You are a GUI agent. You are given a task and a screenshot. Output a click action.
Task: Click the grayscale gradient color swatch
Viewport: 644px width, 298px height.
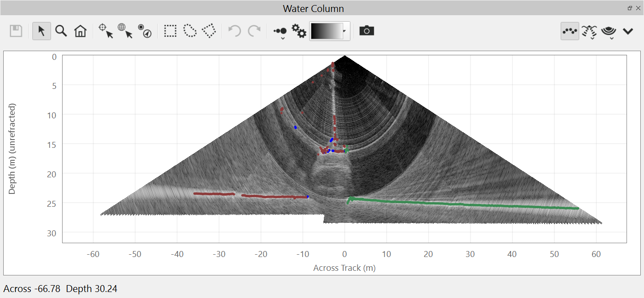[x=327, y=31]
